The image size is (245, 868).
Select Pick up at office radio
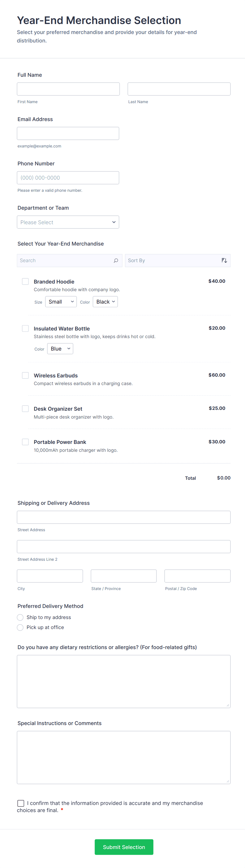[20, 627]
